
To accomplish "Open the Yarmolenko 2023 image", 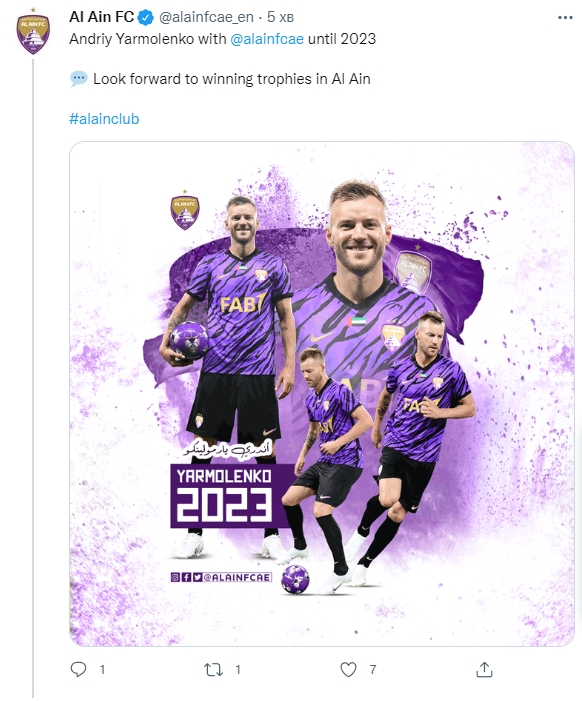I will click(x=322, y=394).
